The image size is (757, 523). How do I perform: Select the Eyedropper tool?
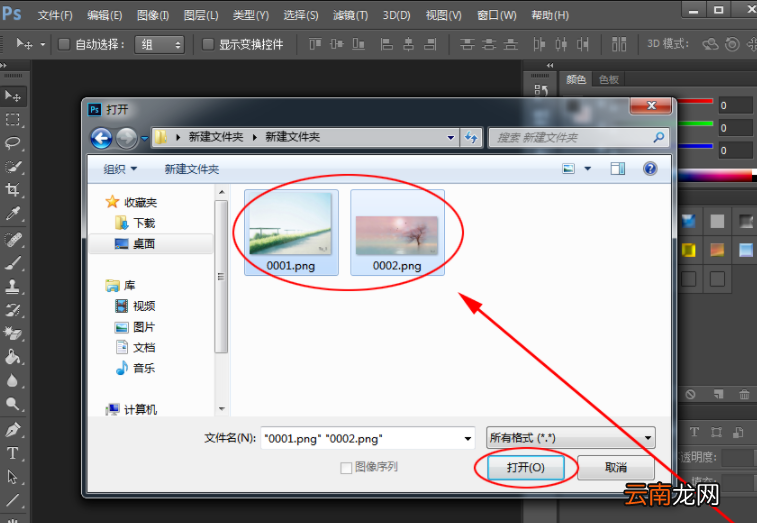pos(13,213)
